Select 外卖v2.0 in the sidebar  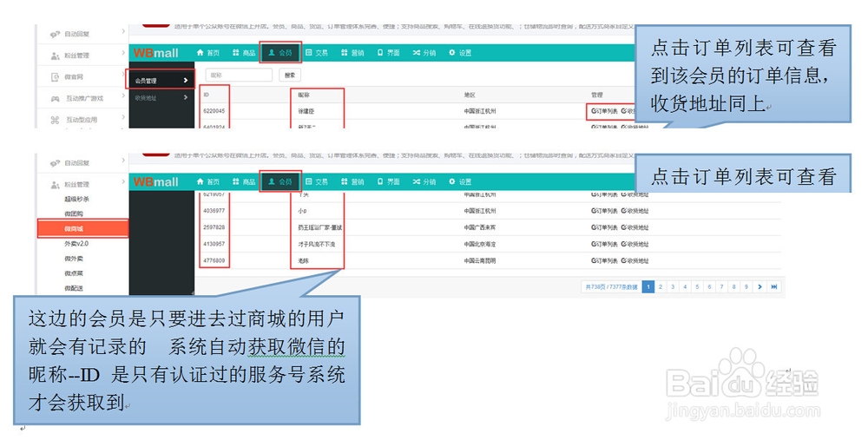pyautogui.click(x=76, y=244)
